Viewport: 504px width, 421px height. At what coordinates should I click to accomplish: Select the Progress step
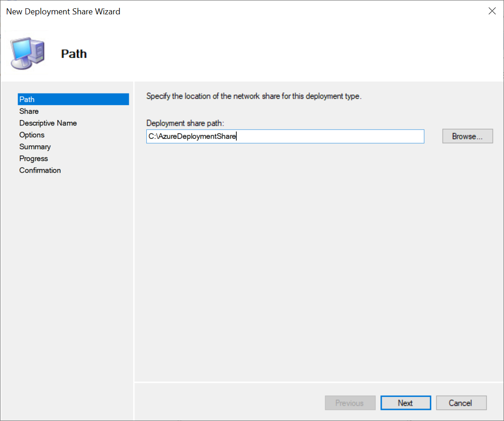(x=33, y=159)
